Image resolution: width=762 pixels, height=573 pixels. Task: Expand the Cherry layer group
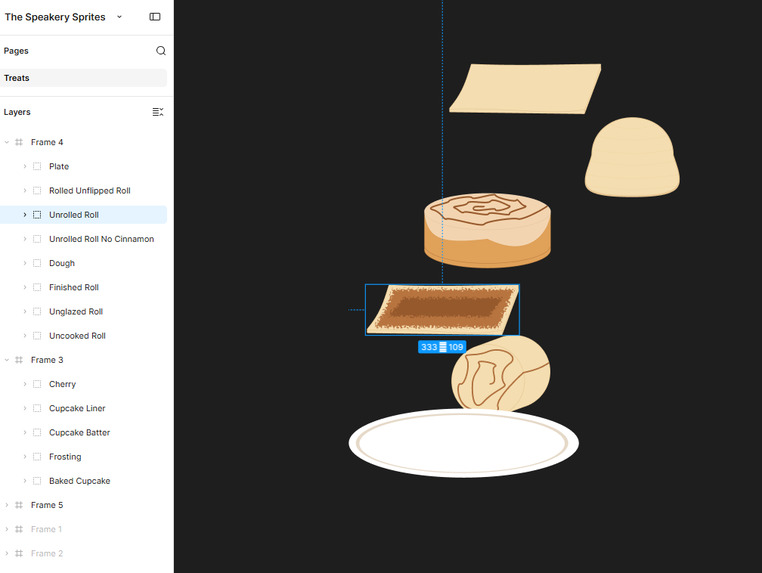pos(25,384)
